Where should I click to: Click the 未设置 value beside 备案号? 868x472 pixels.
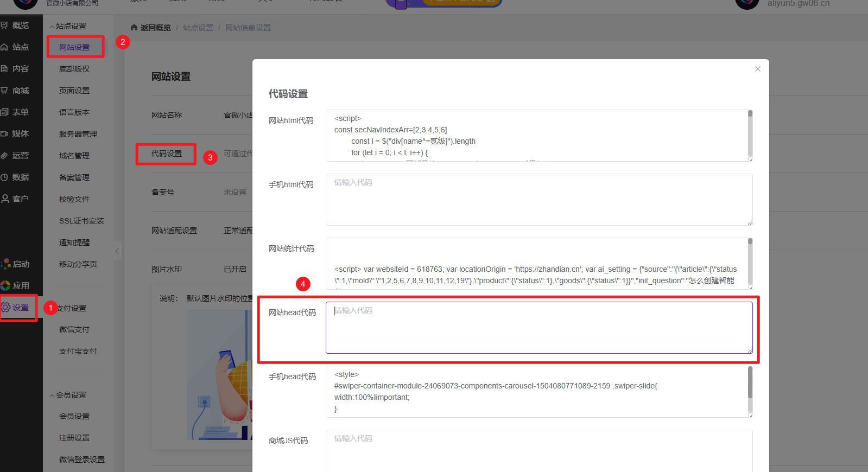tap(235, 192)
